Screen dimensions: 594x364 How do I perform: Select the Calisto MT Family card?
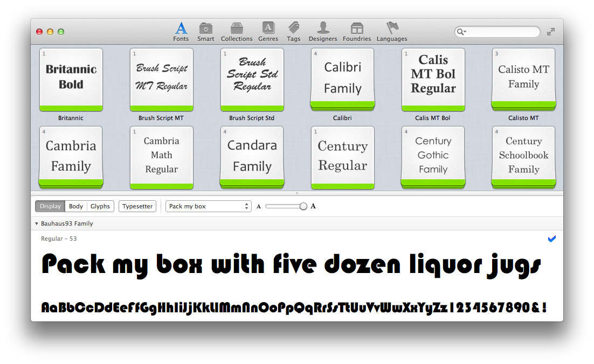pyautogui.click(x=523, y=80)
